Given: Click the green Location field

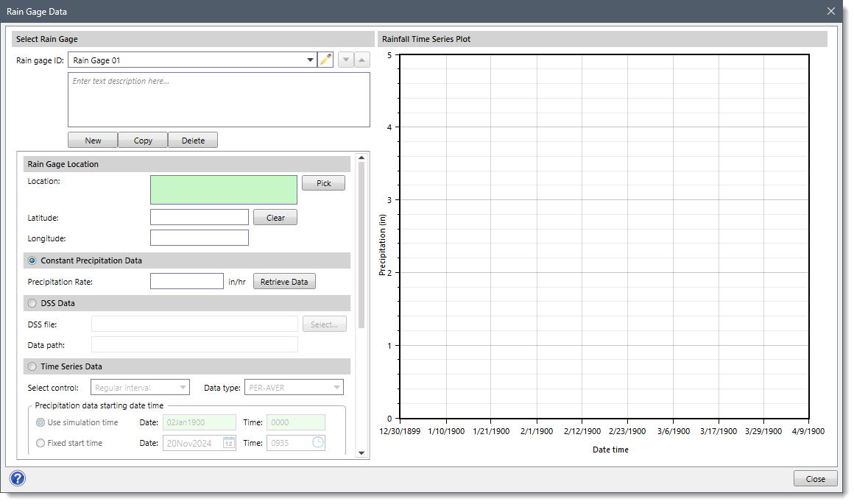Looking at the screenshot, I should (224, 190).
